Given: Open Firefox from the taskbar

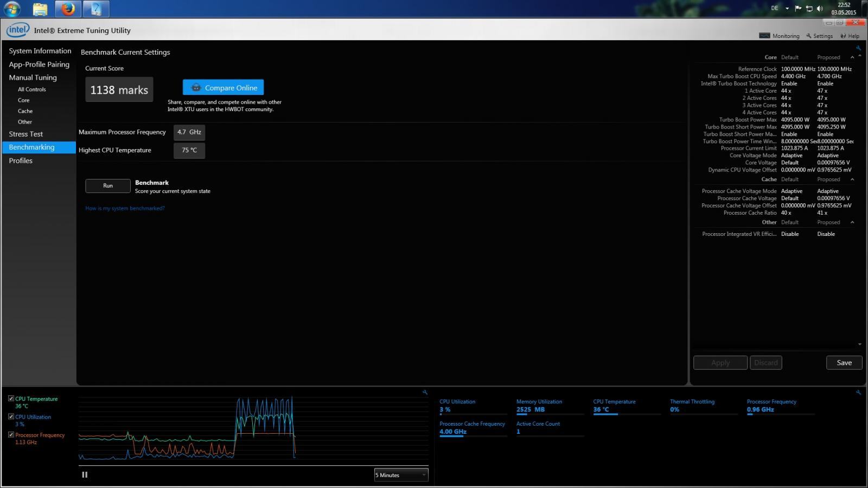Looking at the screenshot, I should (68, 9).
